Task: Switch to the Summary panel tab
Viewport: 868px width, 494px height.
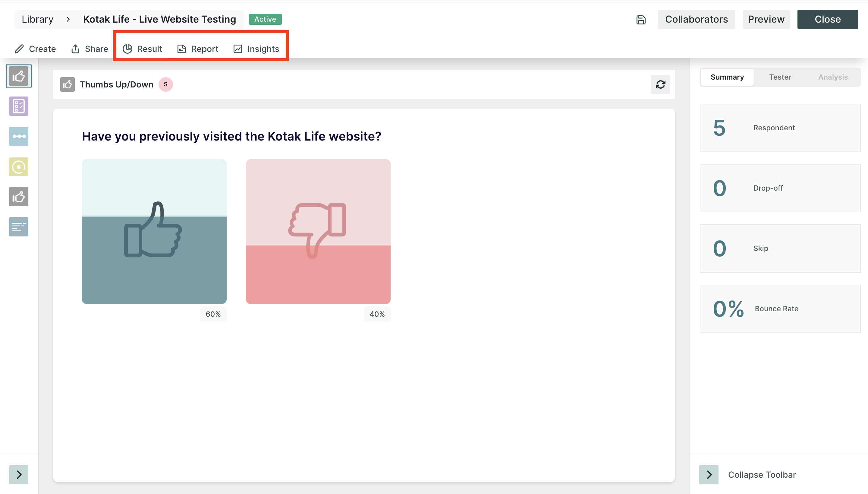Action: (x=727, y=77)
